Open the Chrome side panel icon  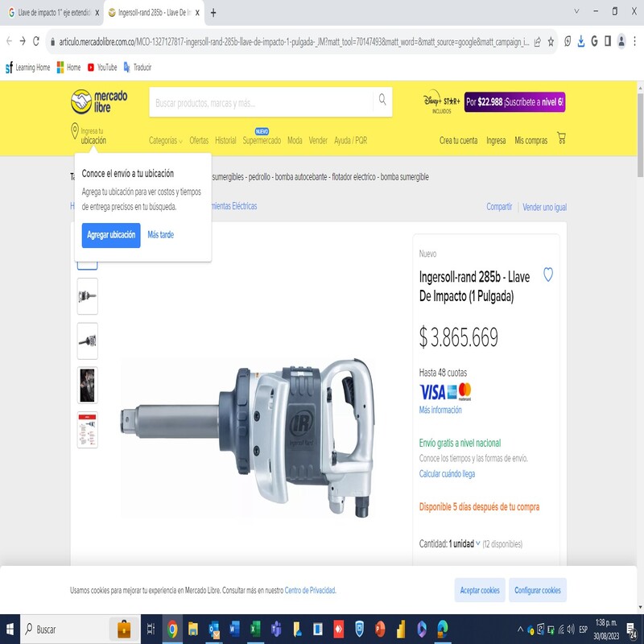[608, 41]
